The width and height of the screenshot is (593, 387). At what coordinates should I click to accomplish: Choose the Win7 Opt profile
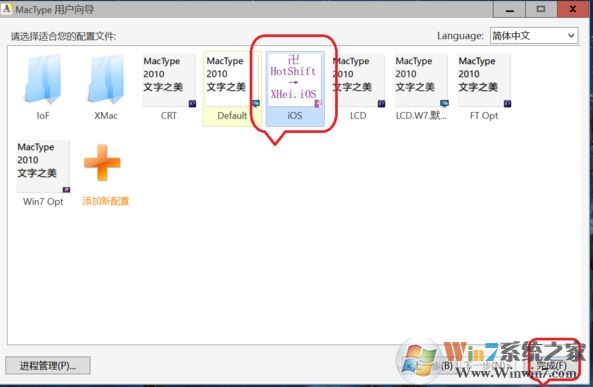tap(43, 174)
